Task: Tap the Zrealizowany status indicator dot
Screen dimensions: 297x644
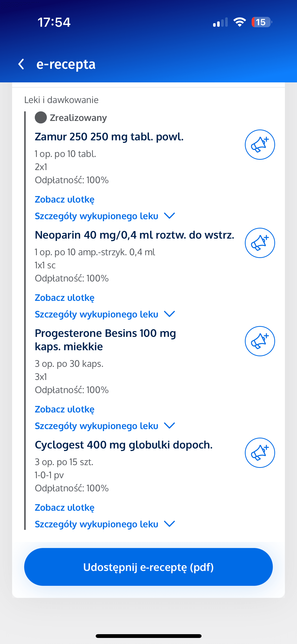Action: pyautogui.click(x=41, y=118)
